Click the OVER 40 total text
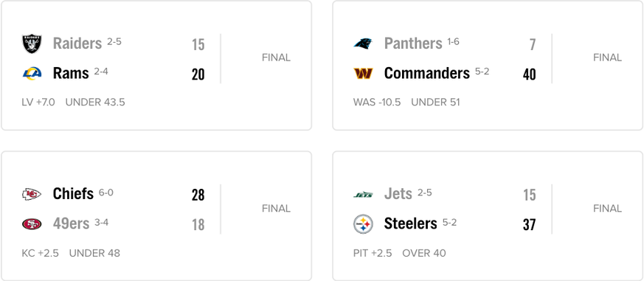The image size is (644, 281). (x=424, y=253)
